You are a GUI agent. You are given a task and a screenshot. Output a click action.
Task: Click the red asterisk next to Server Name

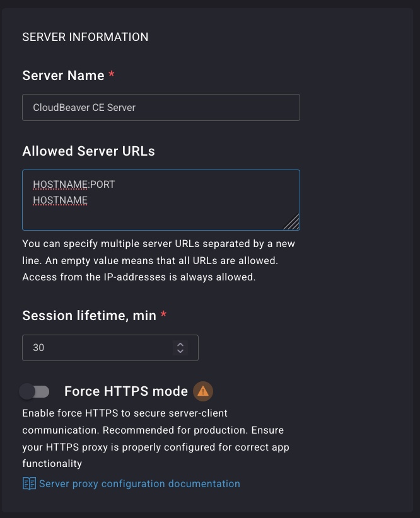112,76
